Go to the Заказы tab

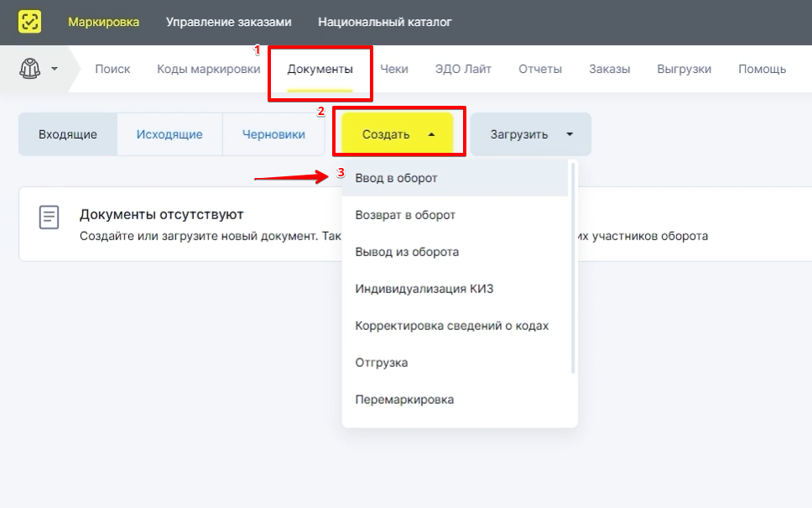[610, 69]
